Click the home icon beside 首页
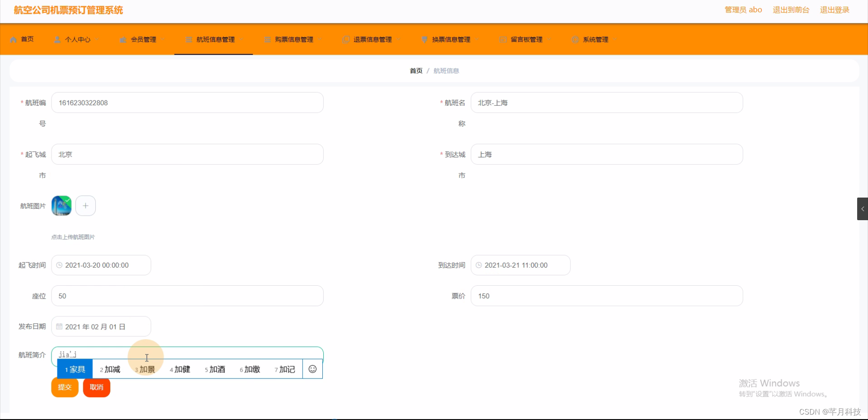The image size is (868, 420). pyautogui.click(x=13, y=39)
